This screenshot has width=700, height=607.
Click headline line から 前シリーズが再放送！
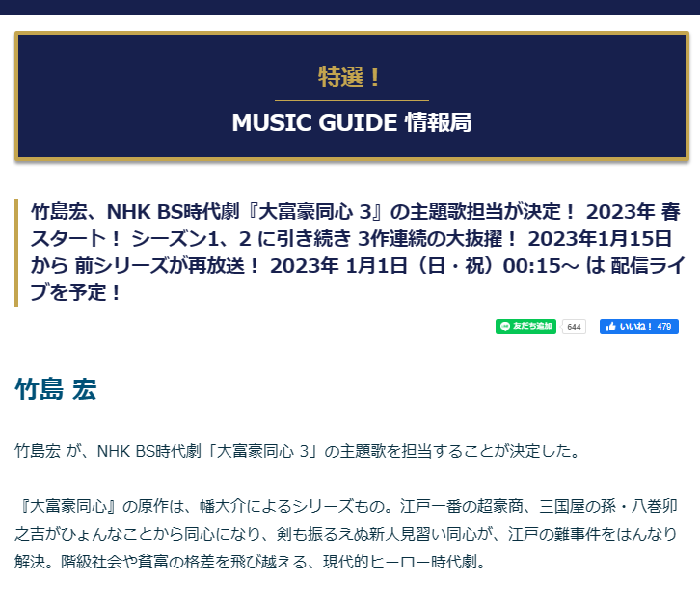(x=358, y=266)
